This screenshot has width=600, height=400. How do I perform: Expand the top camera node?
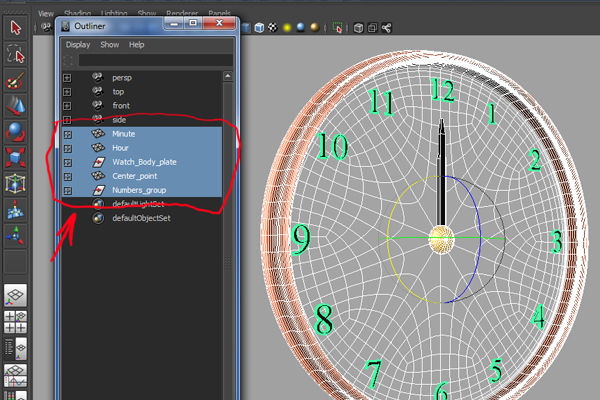click(67, 92)
